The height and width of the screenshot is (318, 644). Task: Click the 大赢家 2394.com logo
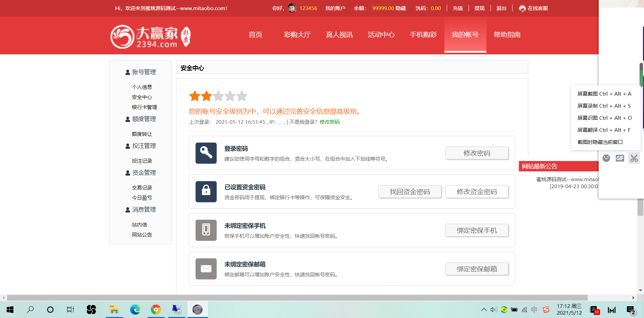[x=151, y=37]
